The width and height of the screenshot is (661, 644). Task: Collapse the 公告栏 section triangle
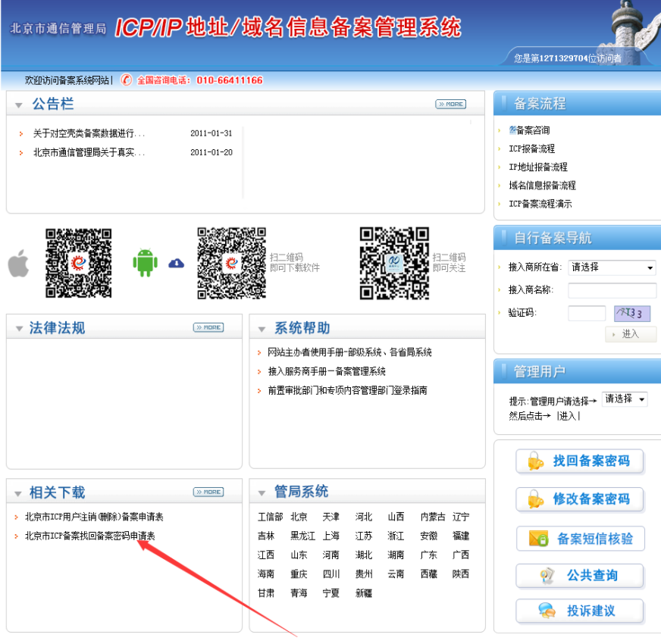tap(19, 105)
